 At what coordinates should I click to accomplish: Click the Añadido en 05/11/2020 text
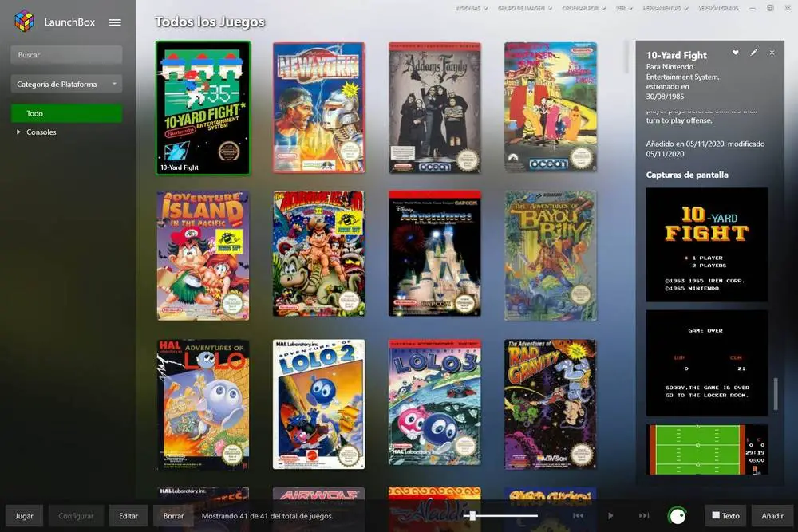[x=705, y=148]
